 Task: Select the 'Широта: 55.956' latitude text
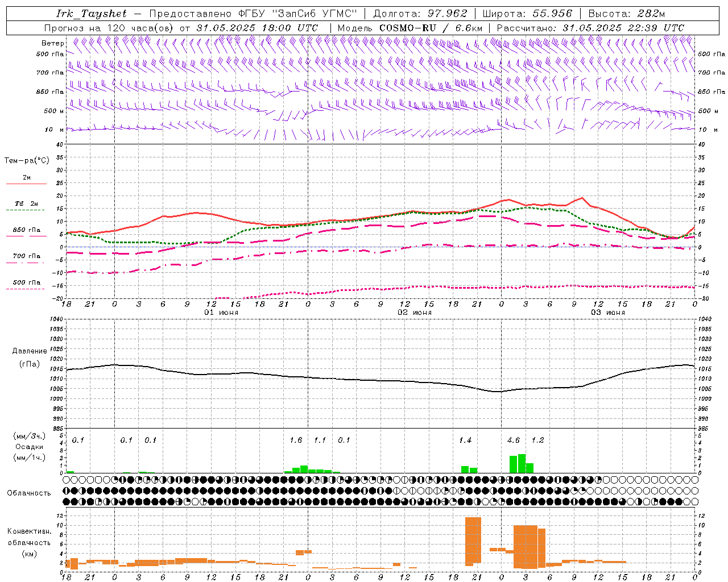coord(527,14)
